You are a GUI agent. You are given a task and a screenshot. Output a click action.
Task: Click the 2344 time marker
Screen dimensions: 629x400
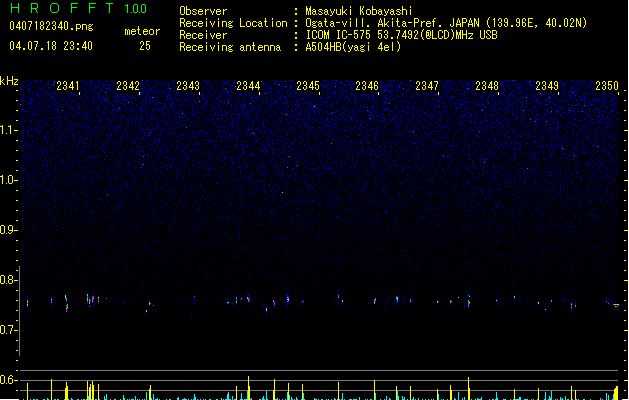248,86
